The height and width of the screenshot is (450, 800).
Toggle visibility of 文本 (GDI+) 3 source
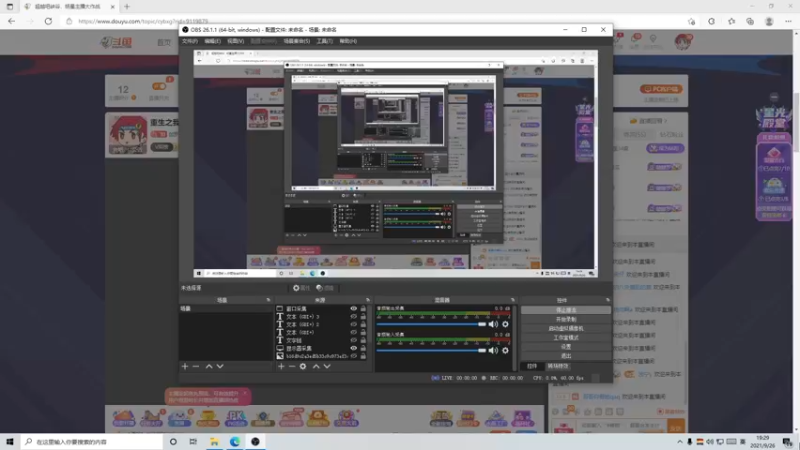(x=353, y=316)
